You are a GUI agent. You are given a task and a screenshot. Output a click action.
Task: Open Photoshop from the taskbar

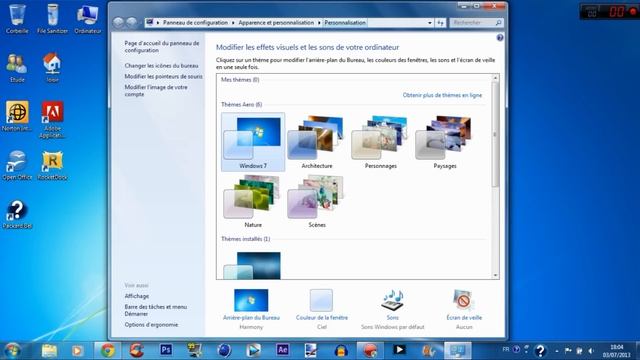(166, 350)
